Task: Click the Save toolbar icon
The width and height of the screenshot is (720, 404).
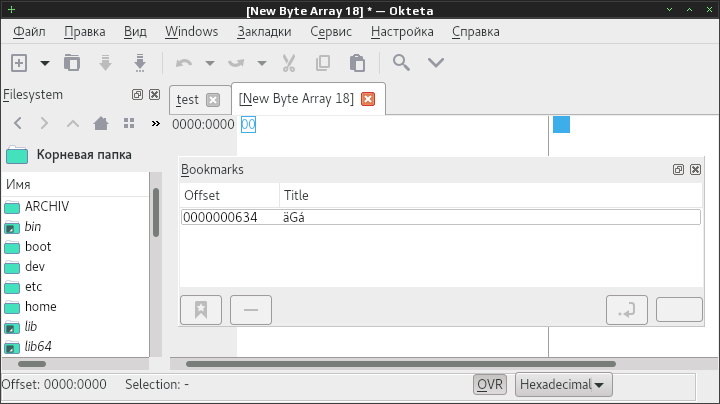Action: [106, 63]
